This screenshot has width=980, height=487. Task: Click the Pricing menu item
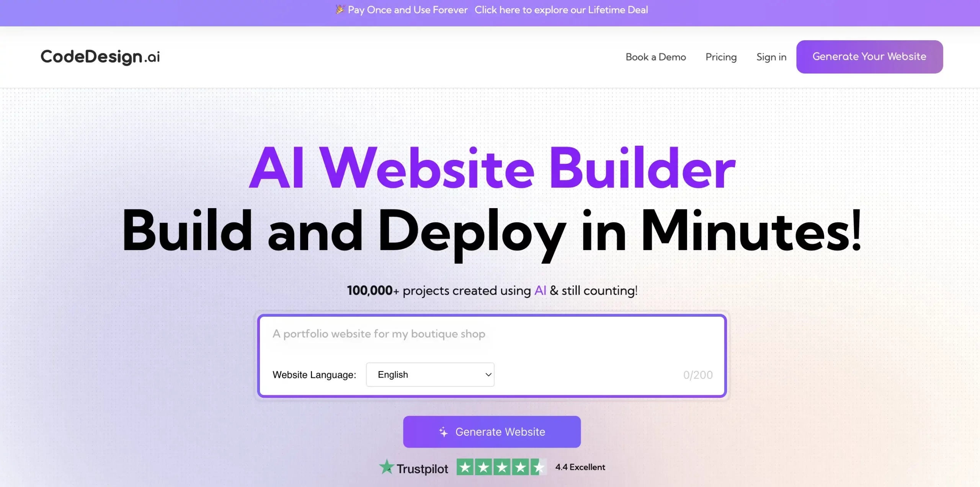(x=721, y=57)
